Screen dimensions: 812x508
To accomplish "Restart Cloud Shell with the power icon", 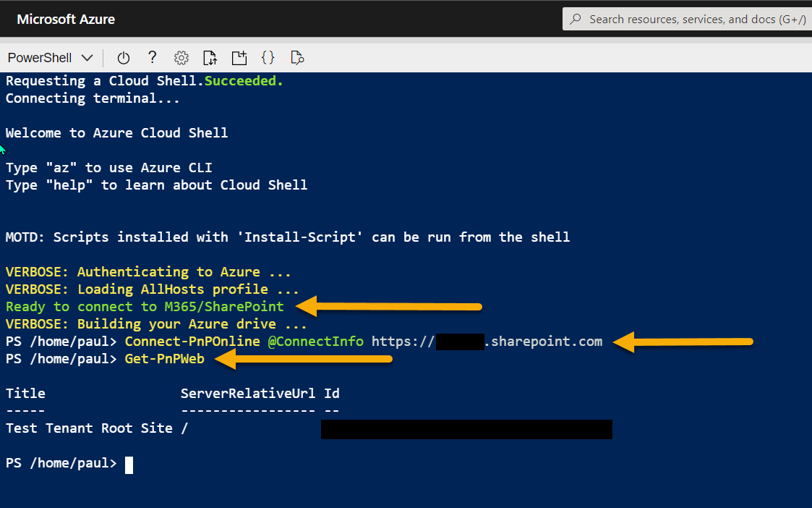I will [124, 58].
